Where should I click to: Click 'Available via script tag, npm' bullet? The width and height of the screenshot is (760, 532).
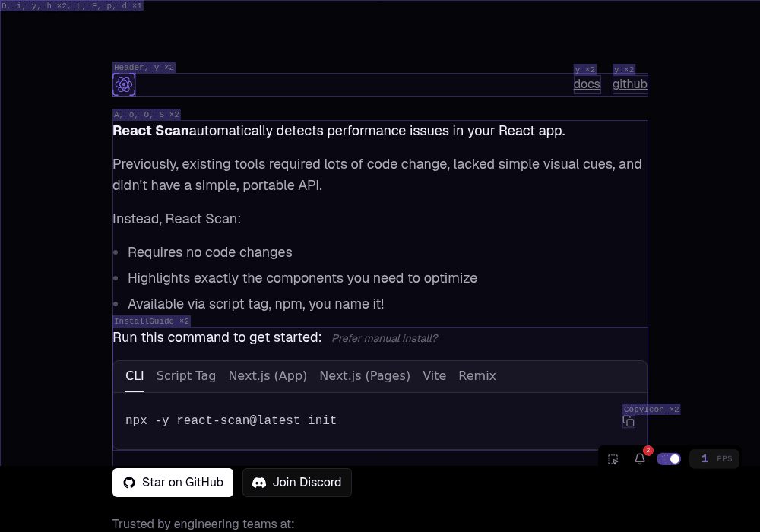coord(256,304)
